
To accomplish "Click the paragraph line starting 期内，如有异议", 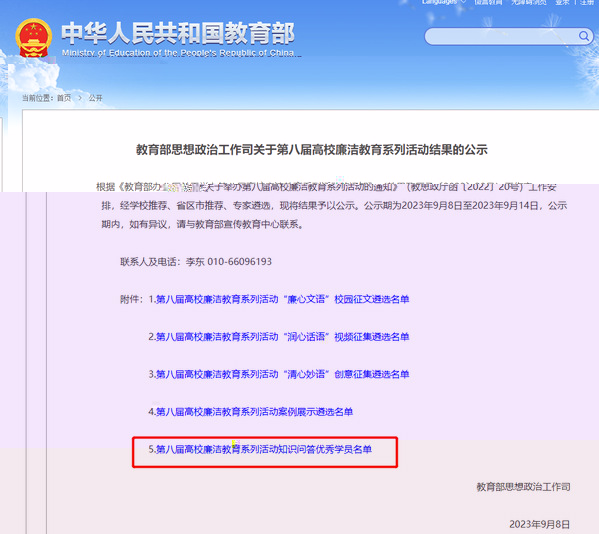I will (203, 224).
